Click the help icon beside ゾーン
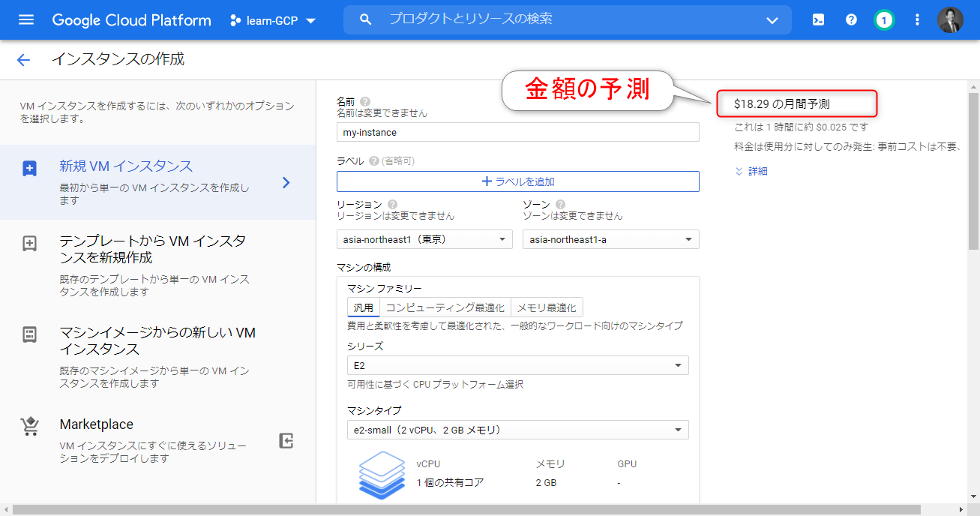This screenshot has height=516, width=980. [560, 204]
